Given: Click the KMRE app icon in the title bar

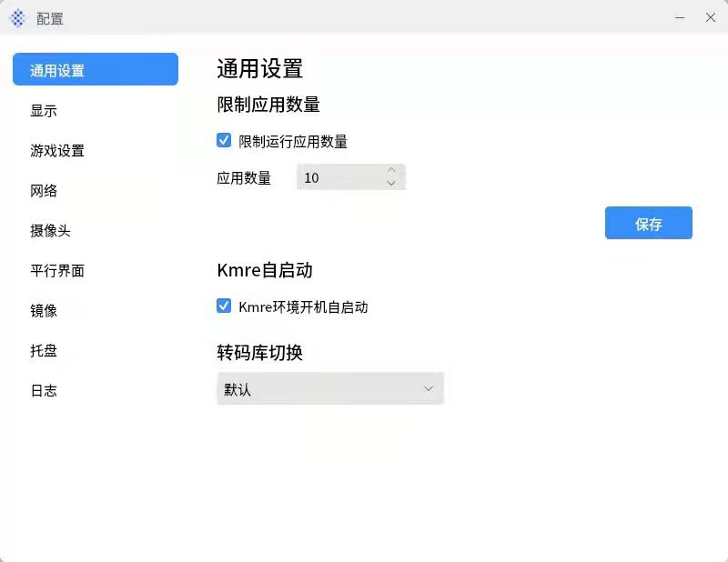Looking at the screenshot, I should point(17,17).
